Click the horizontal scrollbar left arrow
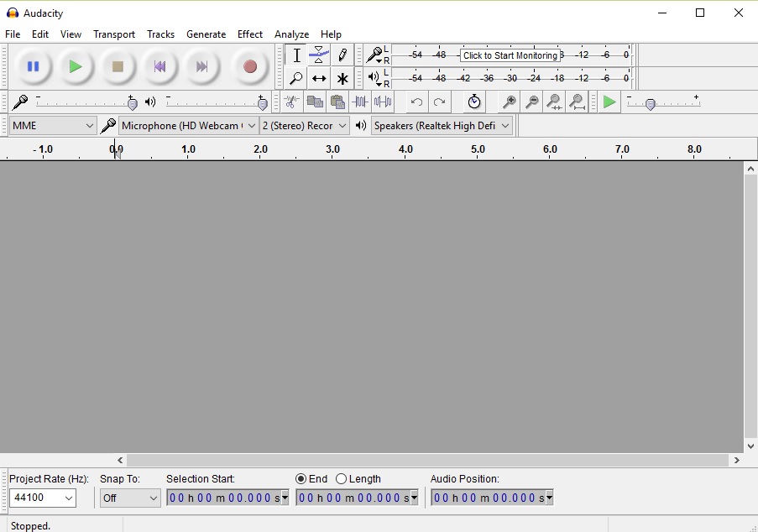Viewport: 758px width, 532px height. (120, 460)
